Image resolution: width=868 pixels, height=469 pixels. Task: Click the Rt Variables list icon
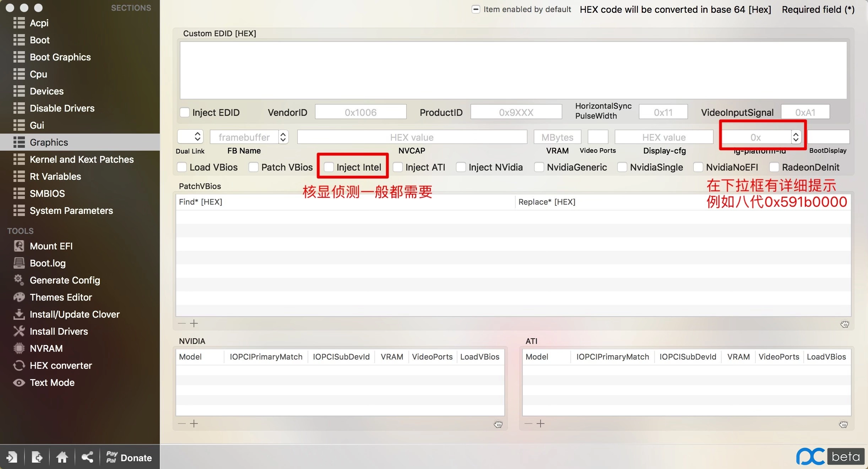[19, 177]
